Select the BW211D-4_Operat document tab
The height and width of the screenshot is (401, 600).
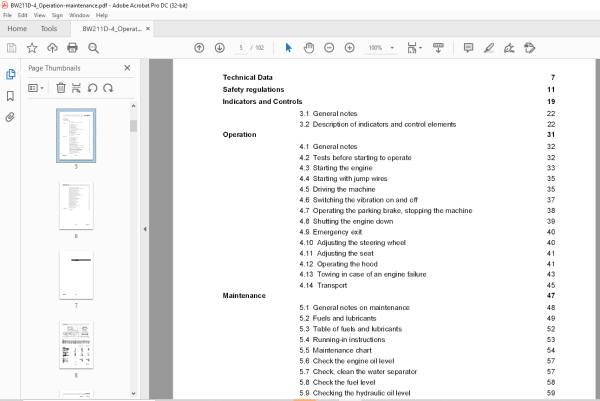(112, 29)
